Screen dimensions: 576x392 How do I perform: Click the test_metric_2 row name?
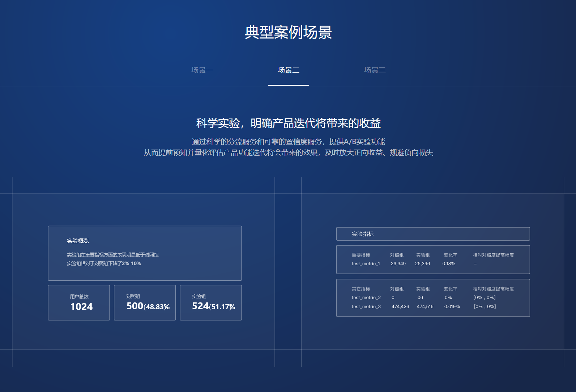[366, 298]
